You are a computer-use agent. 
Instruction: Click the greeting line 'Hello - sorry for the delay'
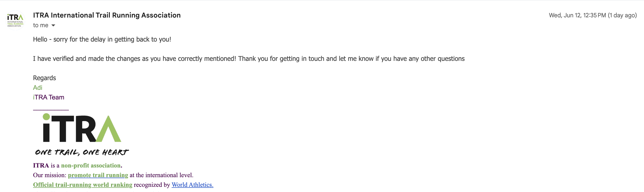pyautogui.click(x=102, y=39)
